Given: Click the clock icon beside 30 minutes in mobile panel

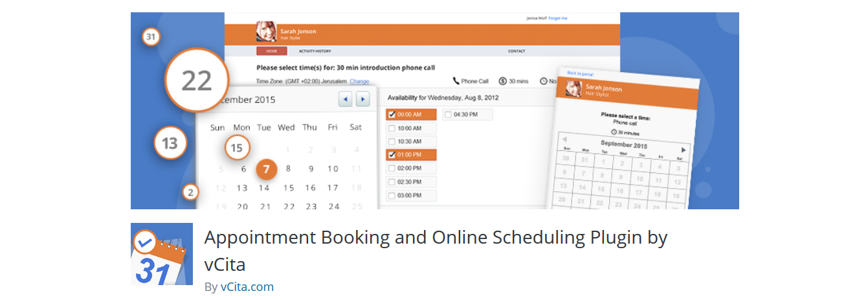Looking at the screenshot, I should [x=614, y=131].
